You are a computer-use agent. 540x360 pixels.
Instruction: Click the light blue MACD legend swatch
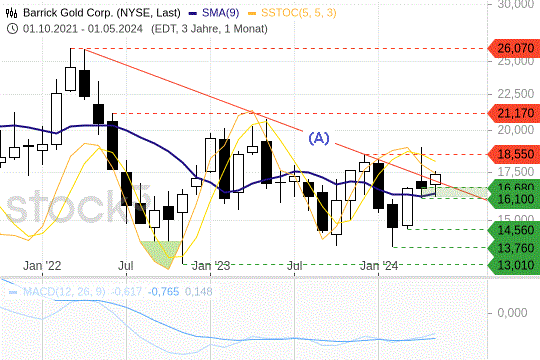point(13,292)
